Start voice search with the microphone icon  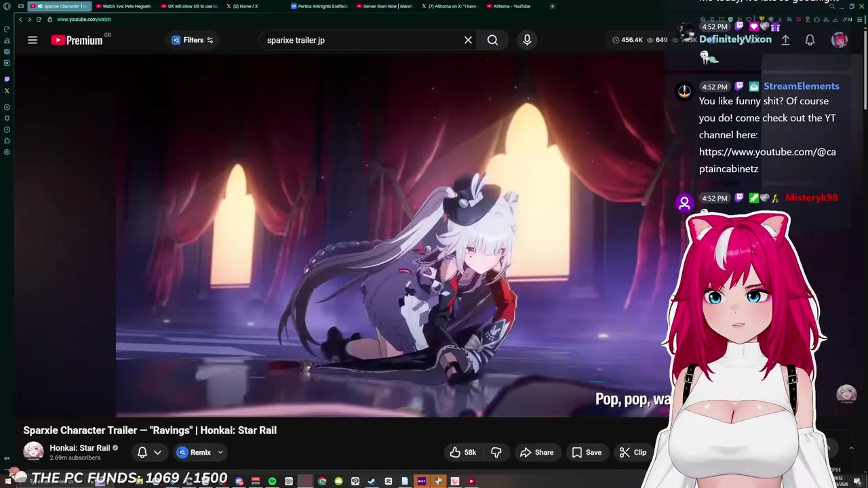point(527,40)
